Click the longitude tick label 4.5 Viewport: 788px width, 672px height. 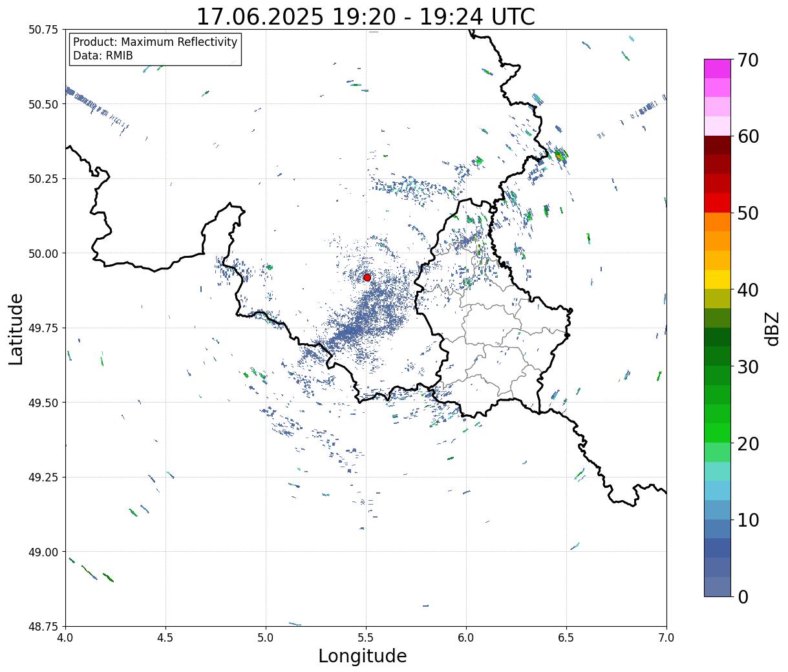pyautogui.click(x=165, y=637)
